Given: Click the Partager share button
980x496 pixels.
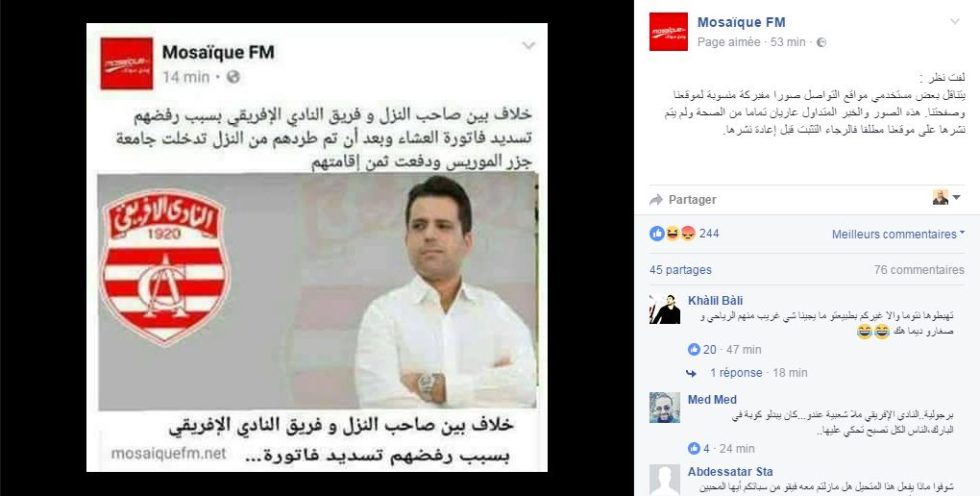Looking at the screenshot, I should [683, 200].
